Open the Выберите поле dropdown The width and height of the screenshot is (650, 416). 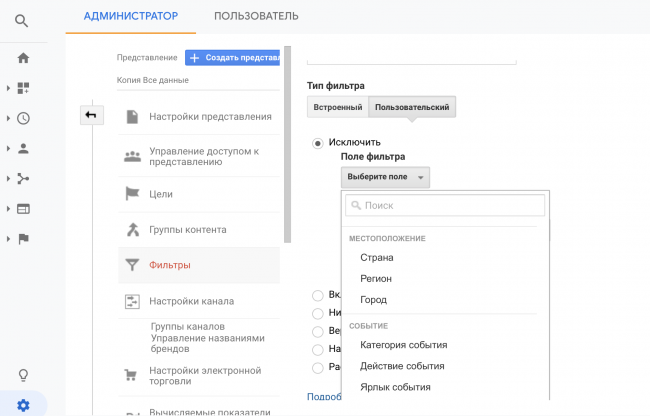pyautogui.click(x=386, y=177)
